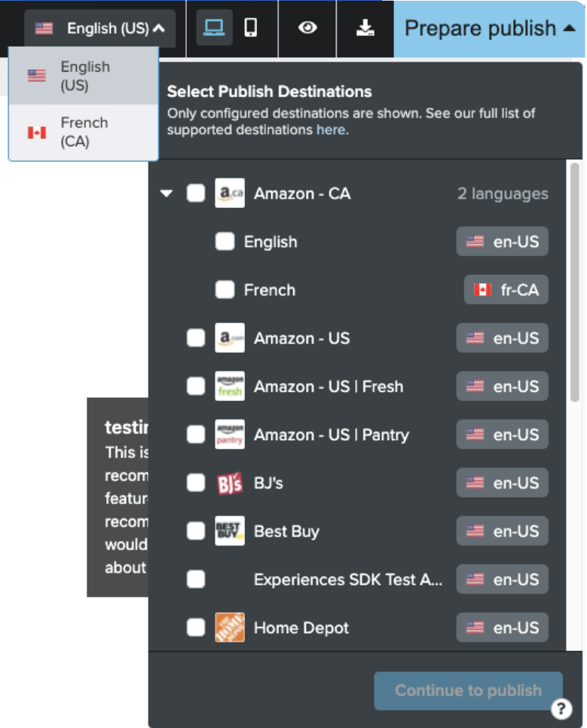Click the Amazon Fresh logo icon
Viewport: 587px width, 728px height.
[229, 386]
